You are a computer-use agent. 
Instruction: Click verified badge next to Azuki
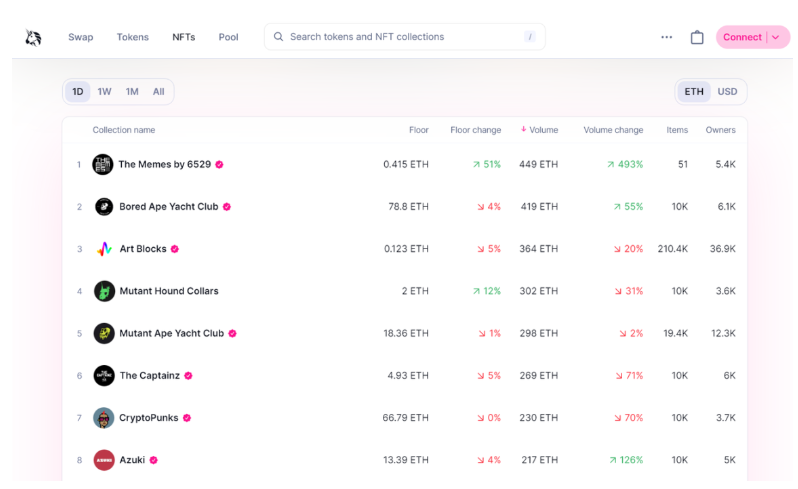click(154, 460)
